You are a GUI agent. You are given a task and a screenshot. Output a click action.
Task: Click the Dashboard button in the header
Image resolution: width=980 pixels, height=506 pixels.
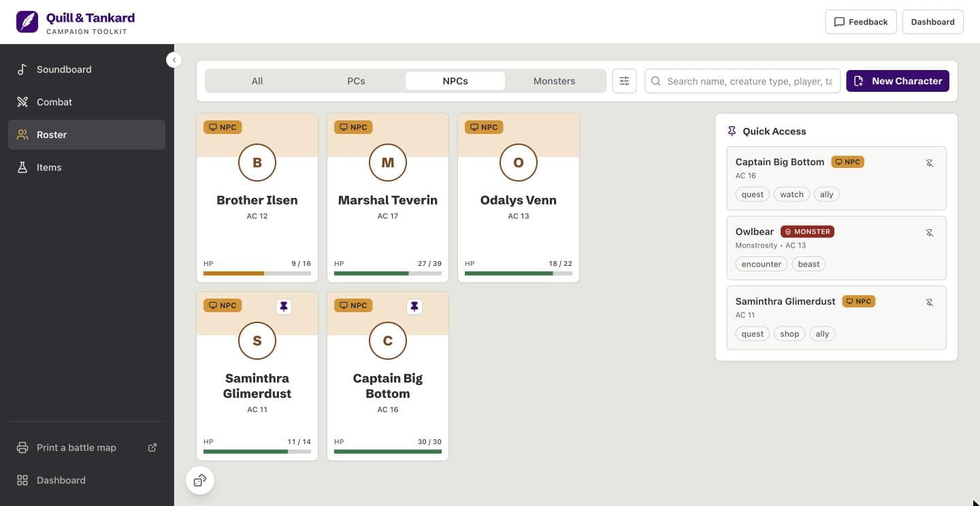click(932, 22)
